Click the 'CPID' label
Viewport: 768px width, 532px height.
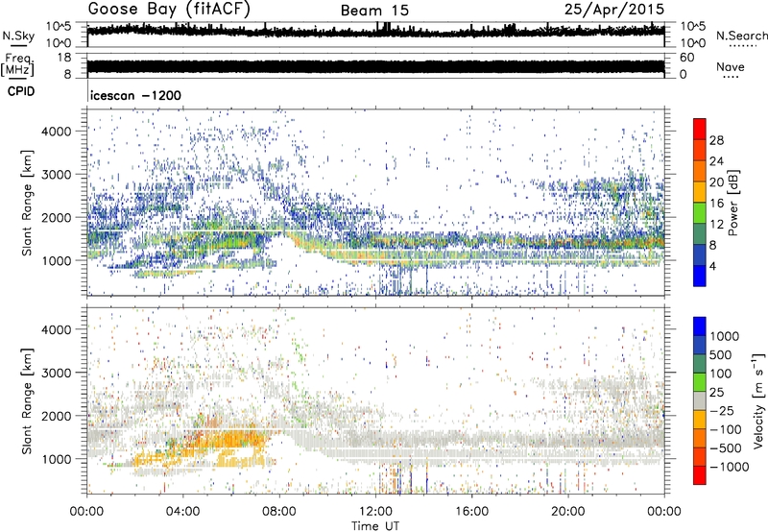21,91
